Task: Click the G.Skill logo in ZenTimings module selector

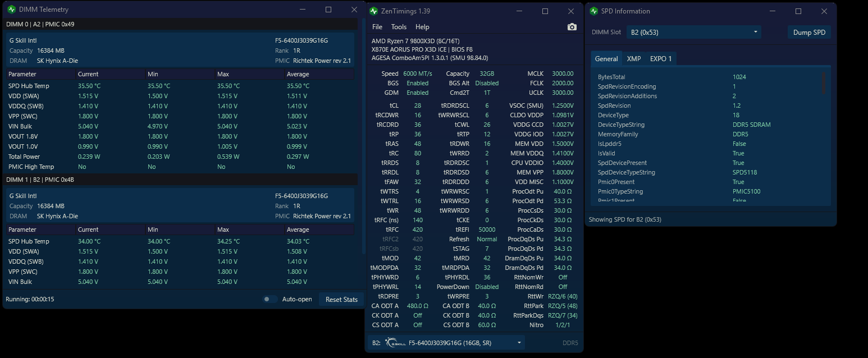Action: tap(396, 343)
